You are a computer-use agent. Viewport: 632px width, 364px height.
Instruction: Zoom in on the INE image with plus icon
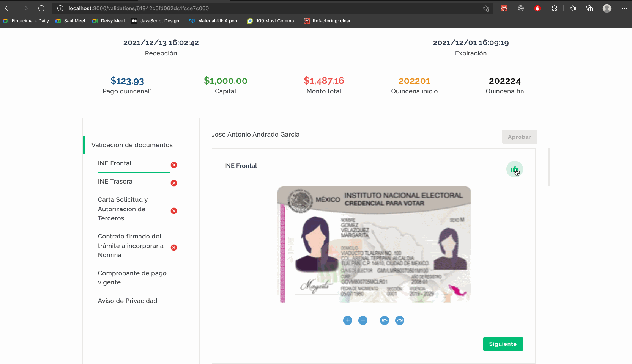(x=348, y=320)
